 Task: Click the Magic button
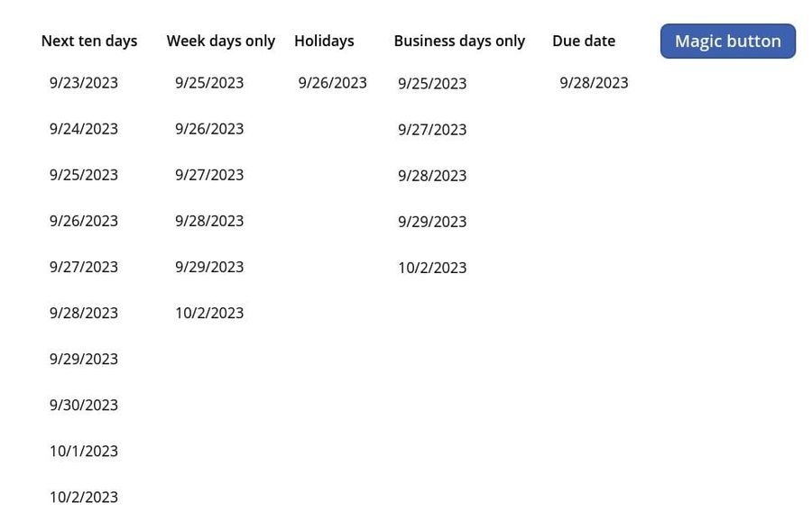click(727, 41)
